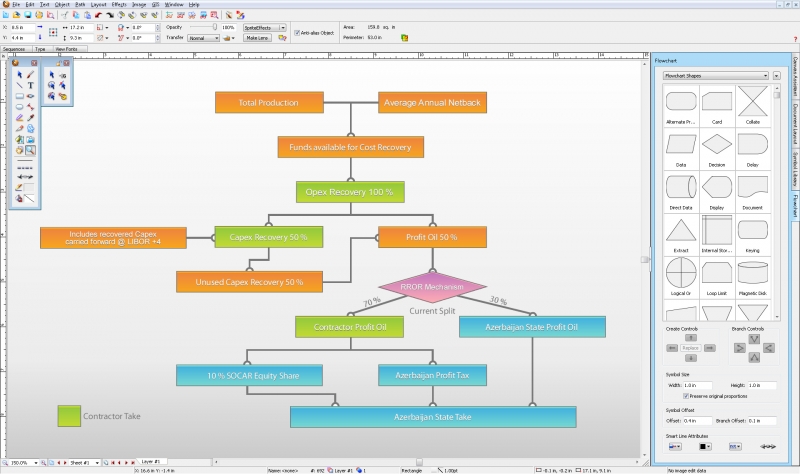Click the Branch Offset input field
Image resolution: width=800 pixels, height=474 pixels.
(x=762, y=421)
